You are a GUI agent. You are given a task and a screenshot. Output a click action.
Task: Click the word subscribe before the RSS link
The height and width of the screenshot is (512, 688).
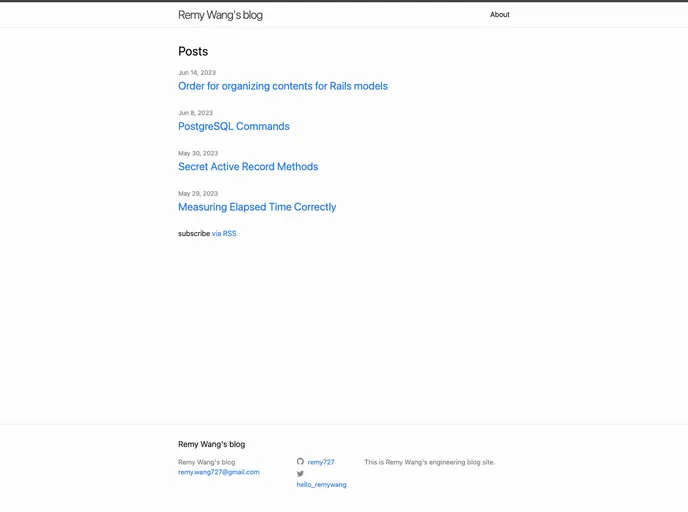click(194, 234)
